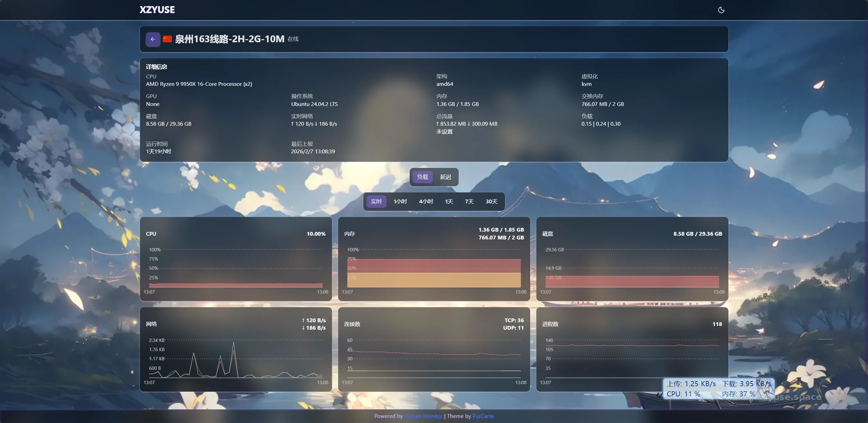Switch the range to 1天

pyautogui.click(x=449, y=201)
